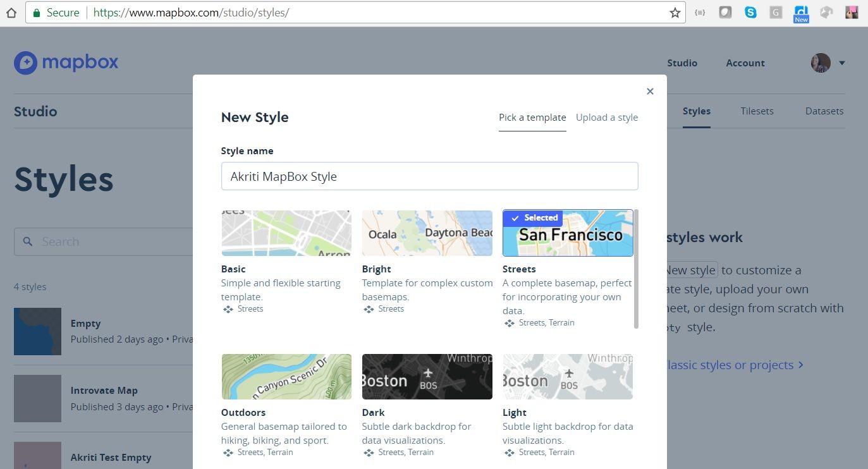Click the tileset icon under Dark template
The height and width of the screenshot is (469, 868).
(369, 453)
